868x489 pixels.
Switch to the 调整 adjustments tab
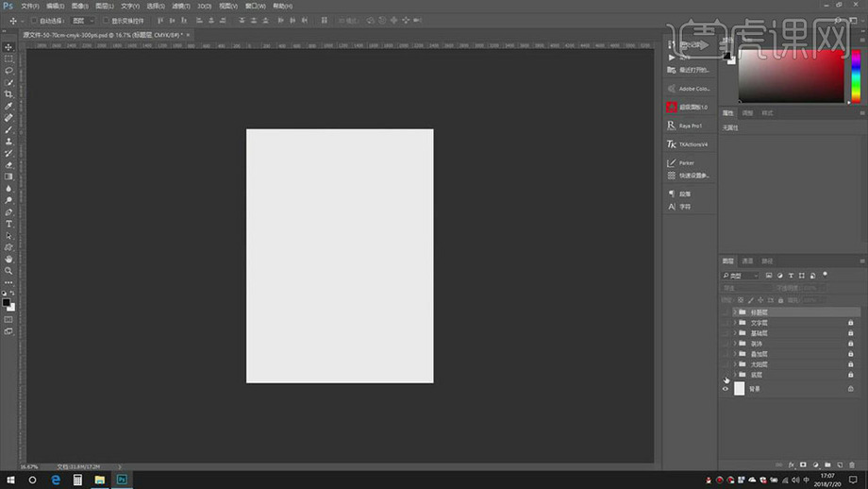pos(747,113)
